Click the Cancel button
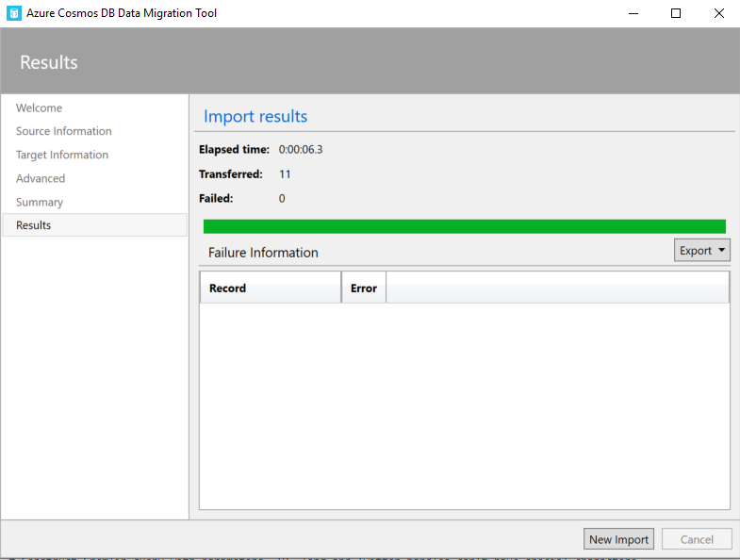The image size is (740, 560). pos(697,539)
